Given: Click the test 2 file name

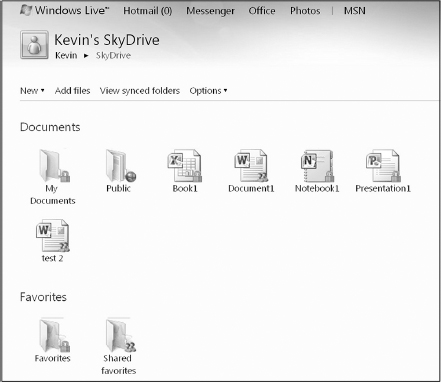Looking at the screenshot, I should pos(52,258).
